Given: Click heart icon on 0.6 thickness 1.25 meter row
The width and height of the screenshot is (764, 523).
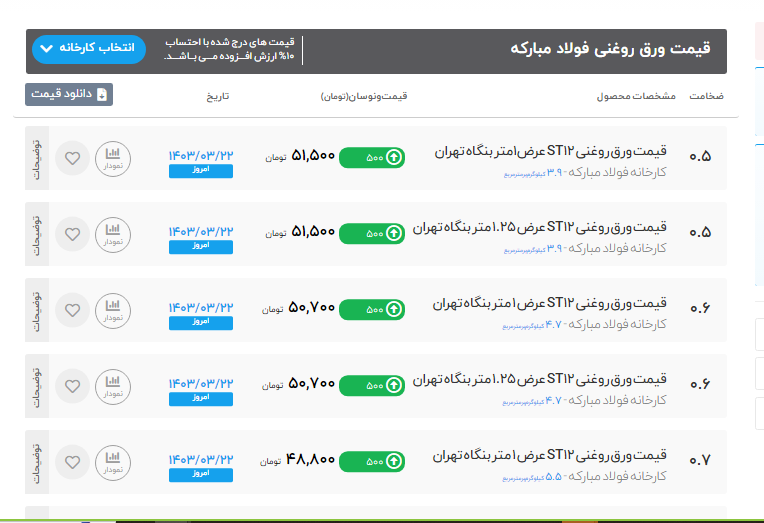Looking at the screenshot, I should tap(72, 386).
